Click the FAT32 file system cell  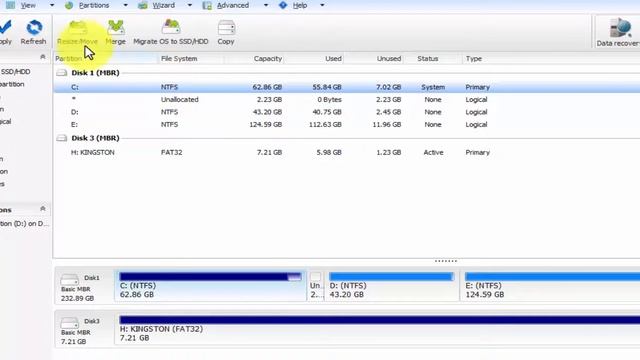point(171,152)
